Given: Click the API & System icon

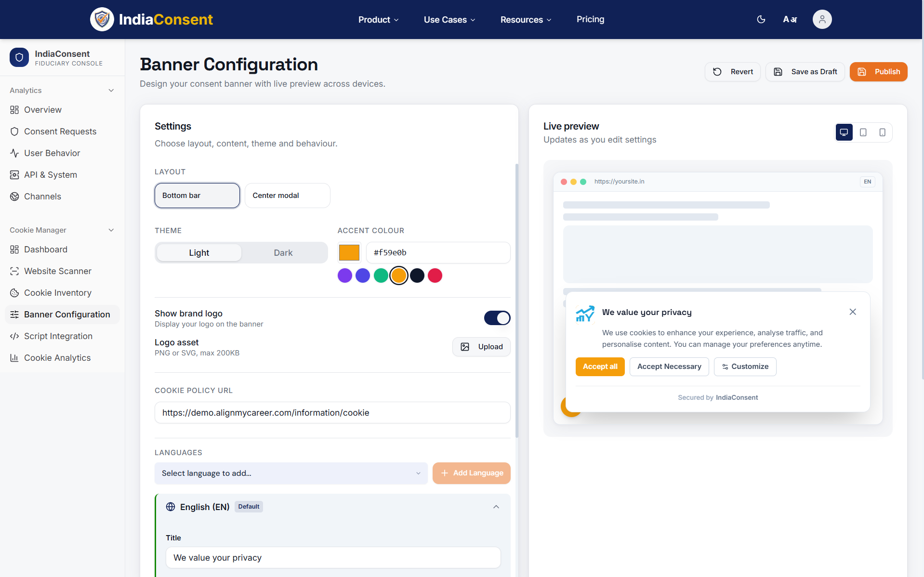Looking at the screenshot, I should (x=14, y=175).
